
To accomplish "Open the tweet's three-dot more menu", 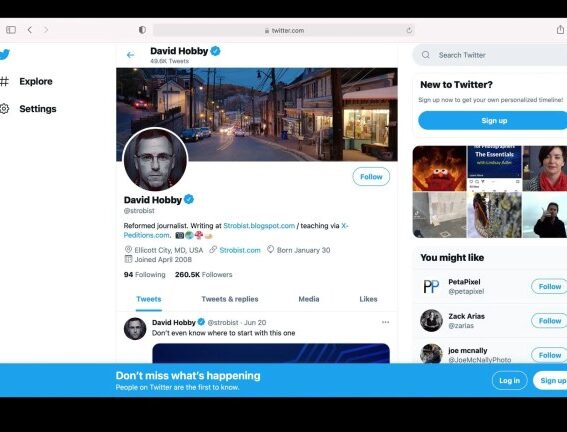I will pos(385,322).
